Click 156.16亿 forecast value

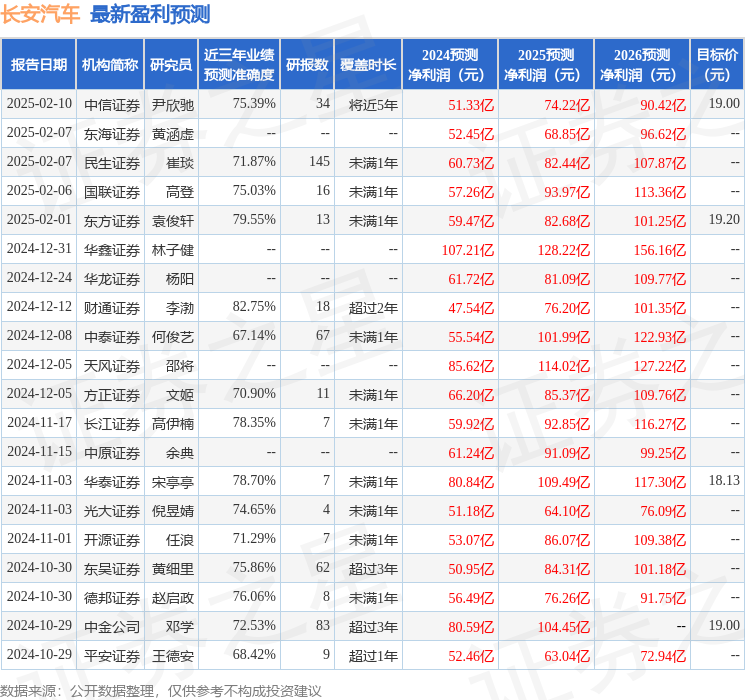pos(659,250)
